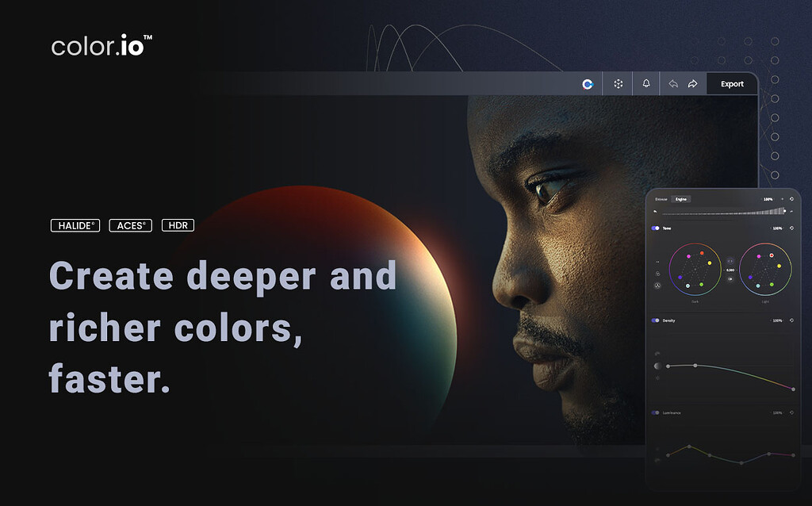Turn off the Density toggle
Screen dimensions: 812x506
[x=657, y=320]
